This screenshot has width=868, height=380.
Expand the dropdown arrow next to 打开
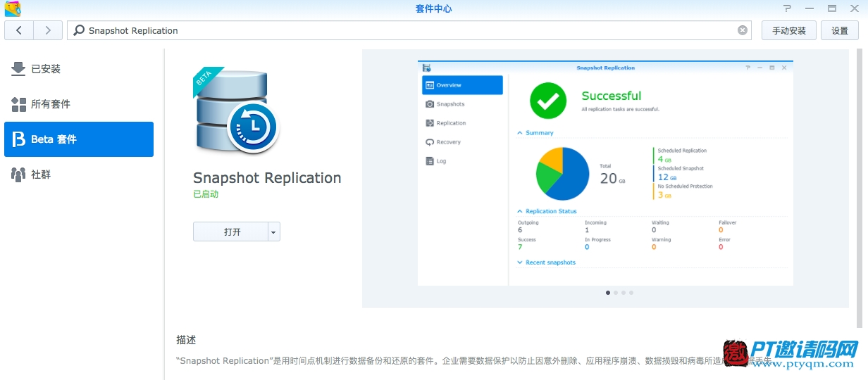click(274, 232)
